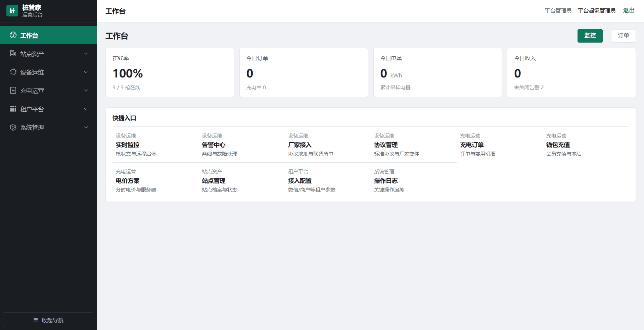Expand the 站点资产 menu chevron
The width and height of the screenshot is (644, 330).
(x=86, y=54)
